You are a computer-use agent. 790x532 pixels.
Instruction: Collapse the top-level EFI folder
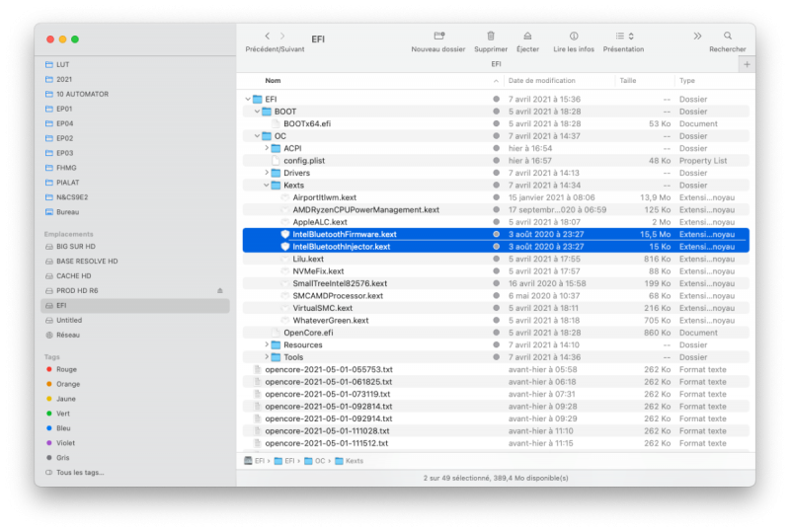pos(248,100)
